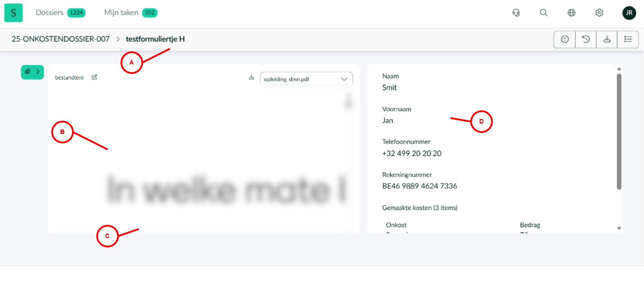
Task: Click the edit icon next to bestand(en)
Action: click(94, 77)
